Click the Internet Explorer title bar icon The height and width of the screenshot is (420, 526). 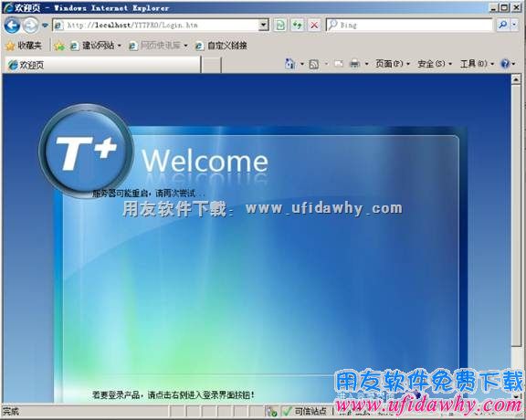pos(7,7)
